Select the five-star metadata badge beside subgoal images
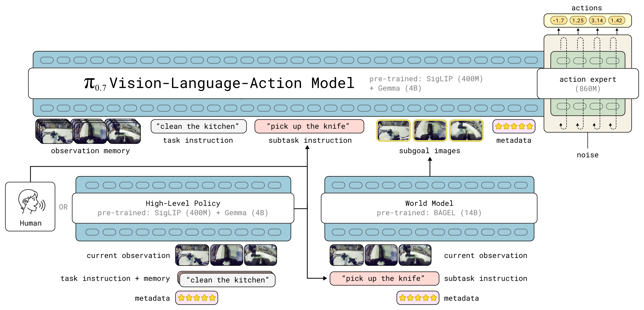Image resolution: width=644 pixels, height=310 pixels. [x=514, y=126]
